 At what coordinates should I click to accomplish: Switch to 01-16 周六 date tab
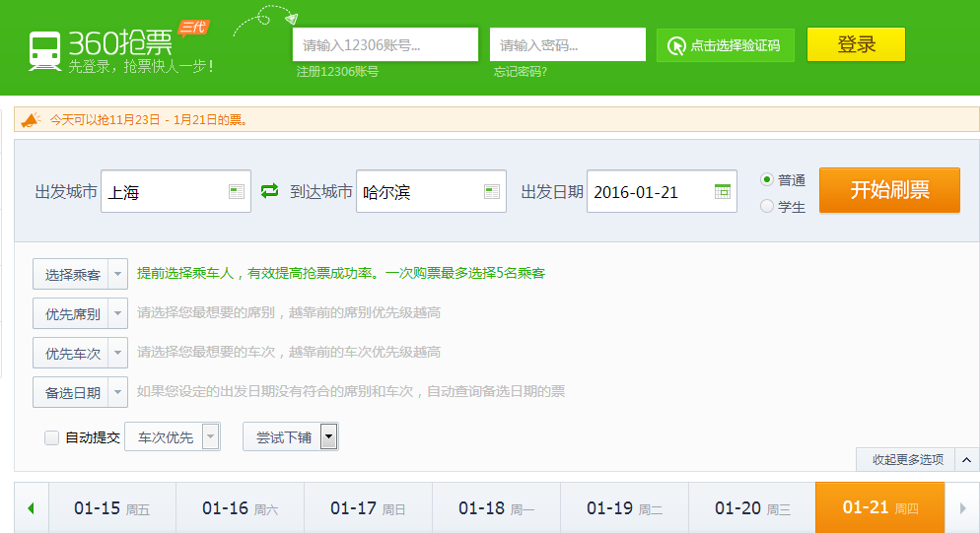coord(241,508)
